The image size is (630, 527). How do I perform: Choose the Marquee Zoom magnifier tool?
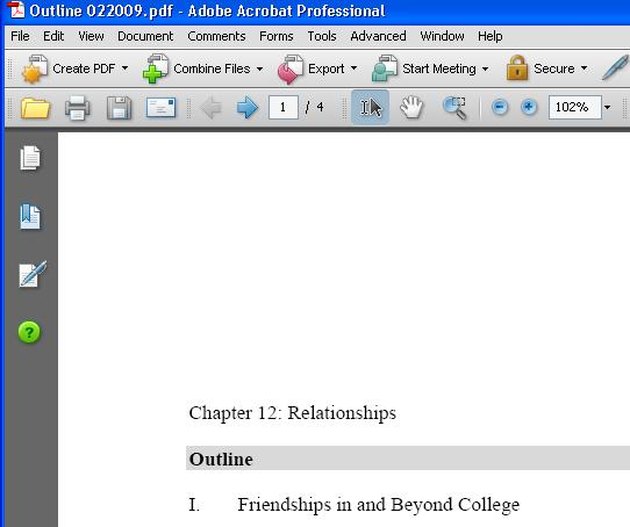pyautogui.click(x=454, y=108)
